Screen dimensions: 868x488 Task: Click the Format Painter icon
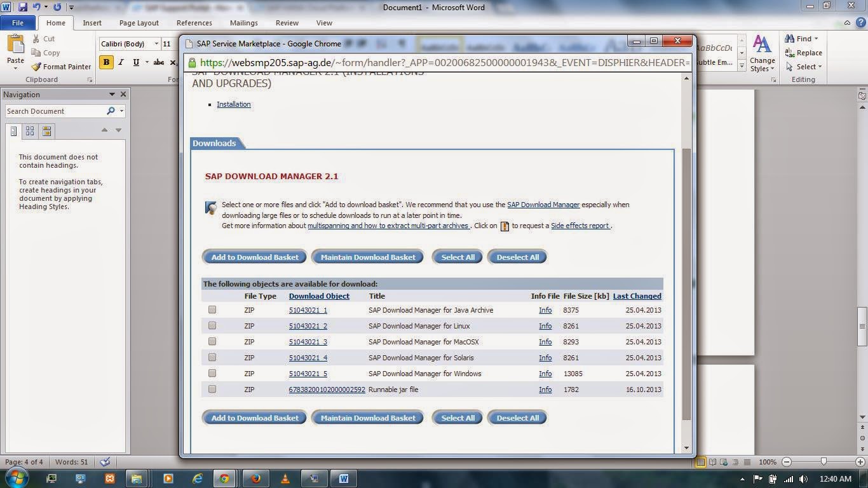36,66
